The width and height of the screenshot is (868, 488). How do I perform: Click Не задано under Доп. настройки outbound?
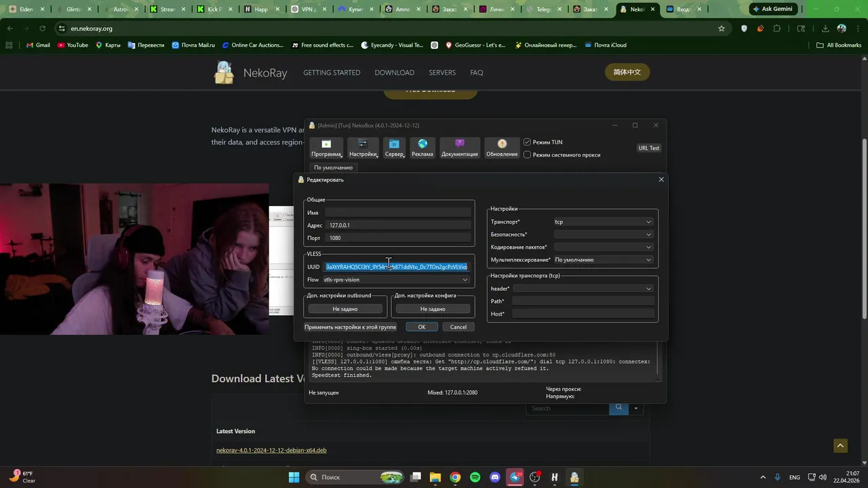click(x=345, y=309)
